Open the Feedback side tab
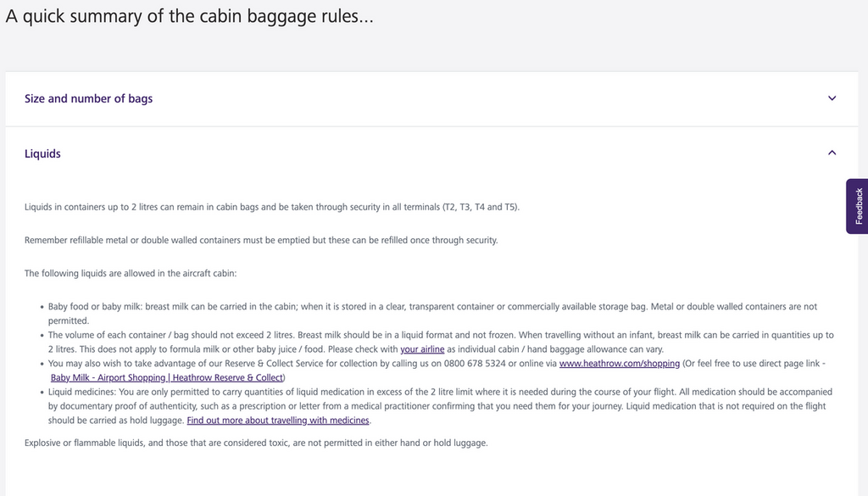The image size is (868, 496). (x=857, y=206)
